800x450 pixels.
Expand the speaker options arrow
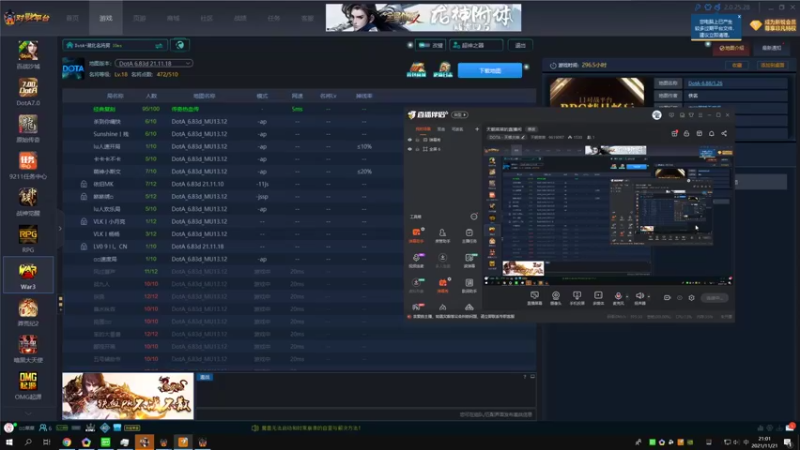pos(648,296)
